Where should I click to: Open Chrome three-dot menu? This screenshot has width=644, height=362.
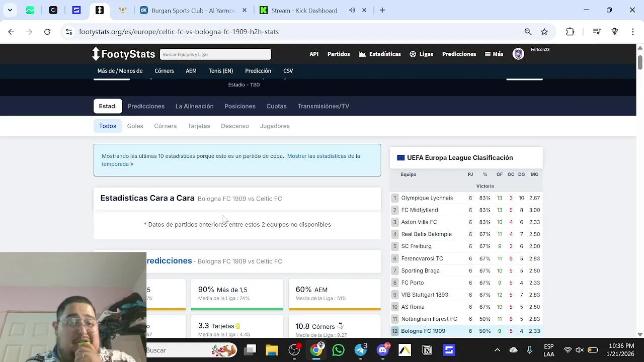pyautogui.click(x=633, y=32)
